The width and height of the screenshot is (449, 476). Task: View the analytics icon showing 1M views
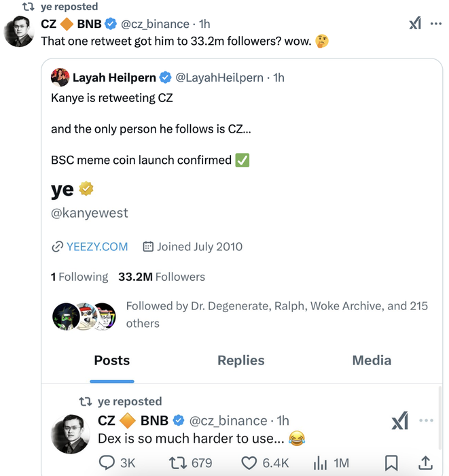pos(320,463)
